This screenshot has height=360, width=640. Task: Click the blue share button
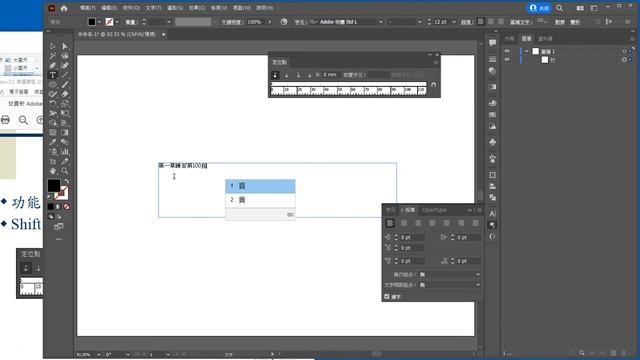click(540, 8)
